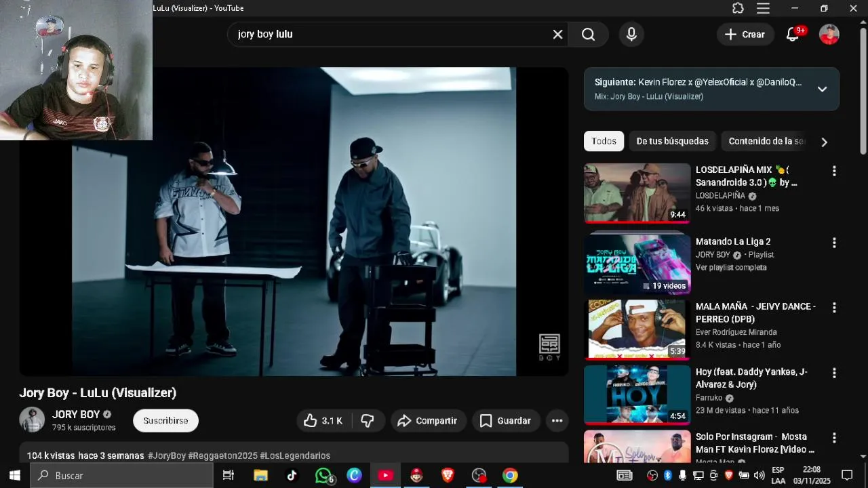Expand the Siguiente mix playlist panel
Screen dimensions: 868x488
(x=822, y=89)
